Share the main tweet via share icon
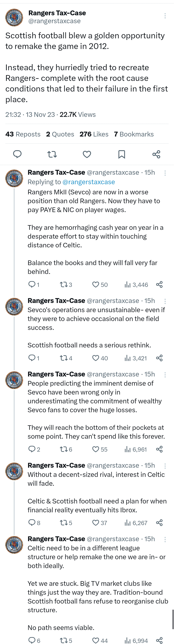This screenshot has height=644, width=174. coord(156,154)
